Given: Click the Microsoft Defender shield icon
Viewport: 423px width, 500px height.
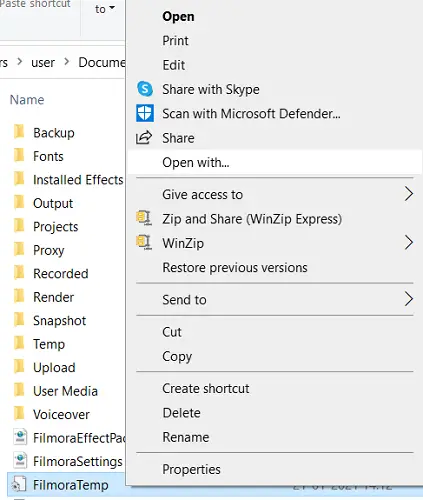Looking at the screenshot, I should [x=145, y=113].
